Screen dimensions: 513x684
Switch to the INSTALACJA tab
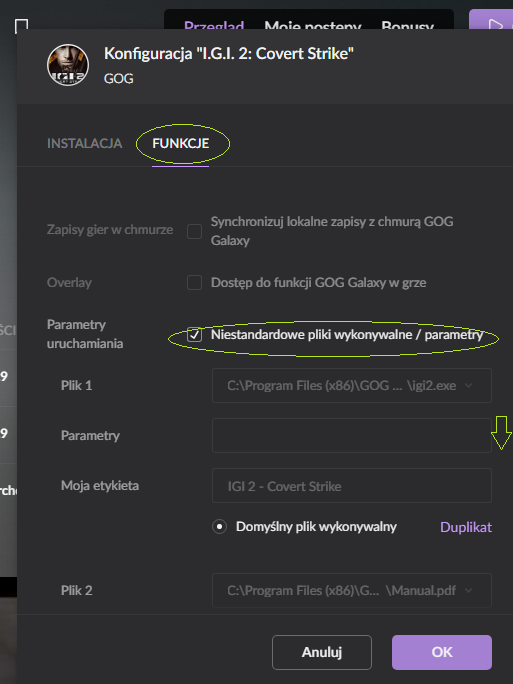85,144
